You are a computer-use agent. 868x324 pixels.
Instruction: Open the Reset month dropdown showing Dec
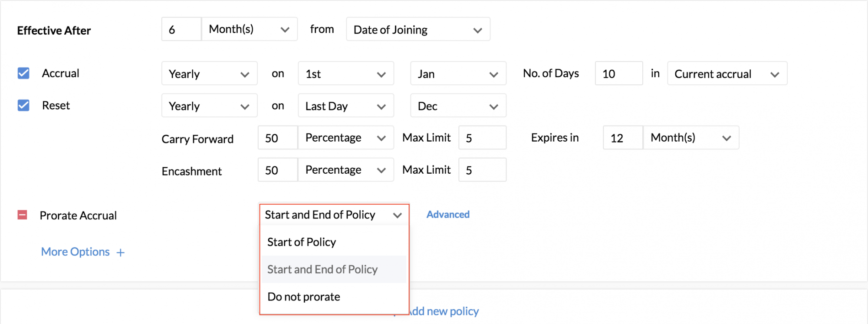point(458,106)
